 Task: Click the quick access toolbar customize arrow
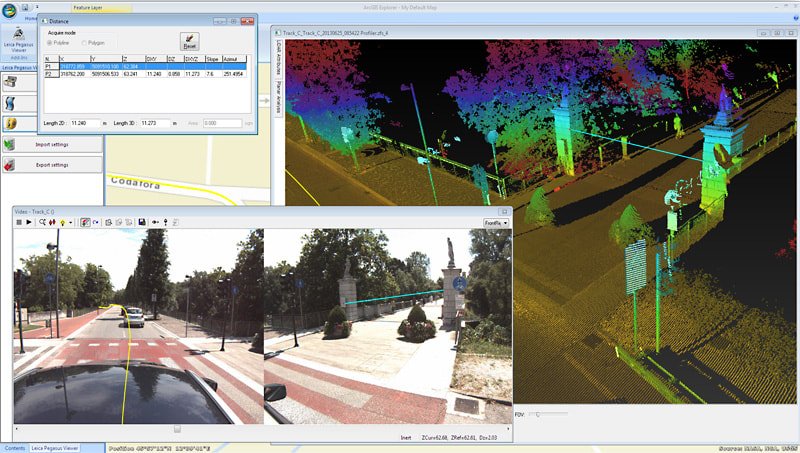point(37,7)
